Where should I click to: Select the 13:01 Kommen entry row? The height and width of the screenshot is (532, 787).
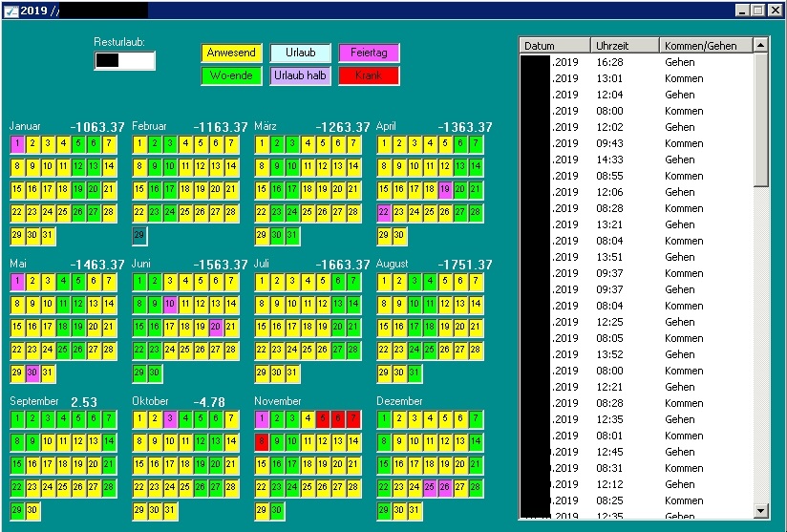(x=636, y=78)
